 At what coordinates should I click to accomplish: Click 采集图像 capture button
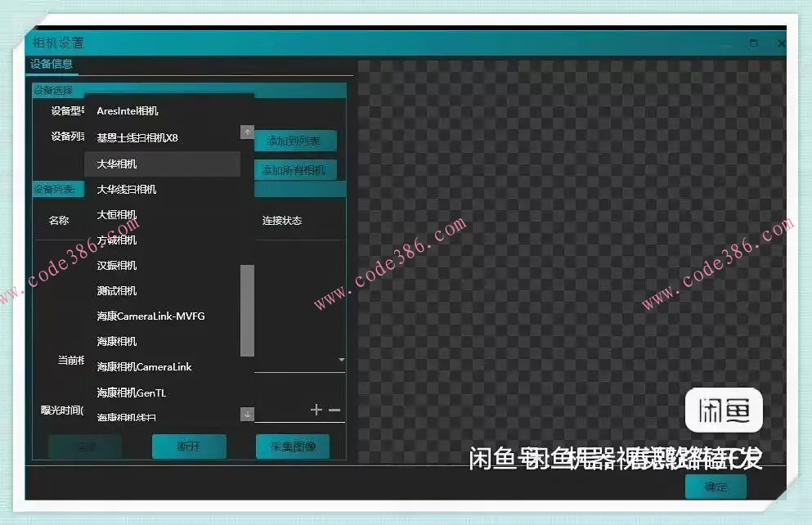[x=293, y=446]
